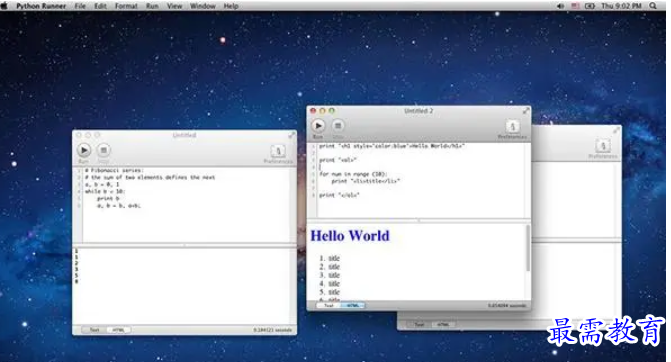Zoom the Untitled 2 window green button
This screenshot has height=362, width=671.
click(332, 111)
